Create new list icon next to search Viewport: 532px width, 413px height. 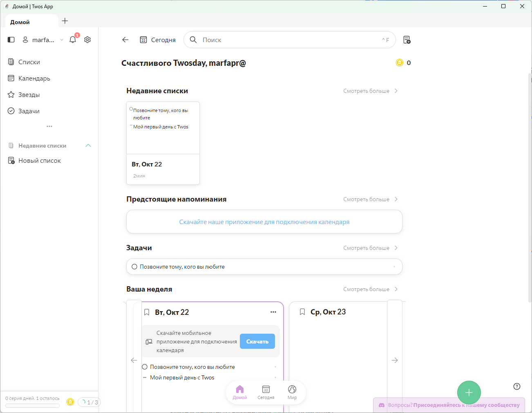tap(407, 40)
